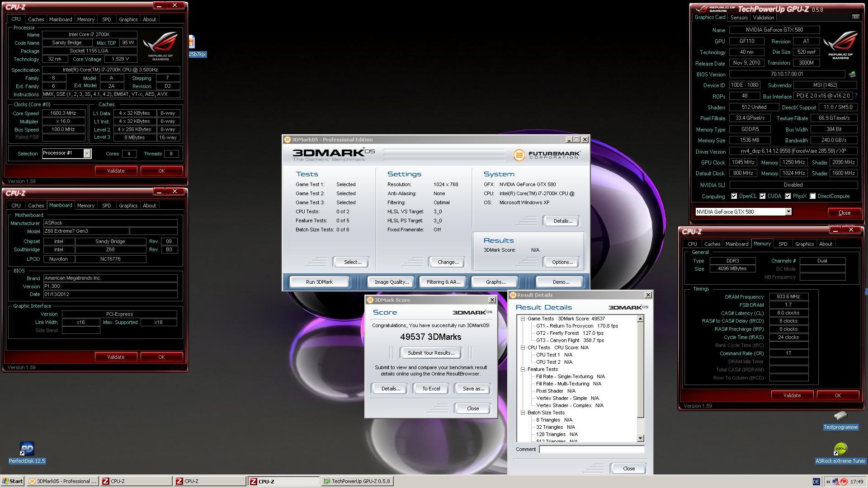Click Close button in GPU-Z
The width and height of the screenshot is (868, 488).
coord(844,213)
